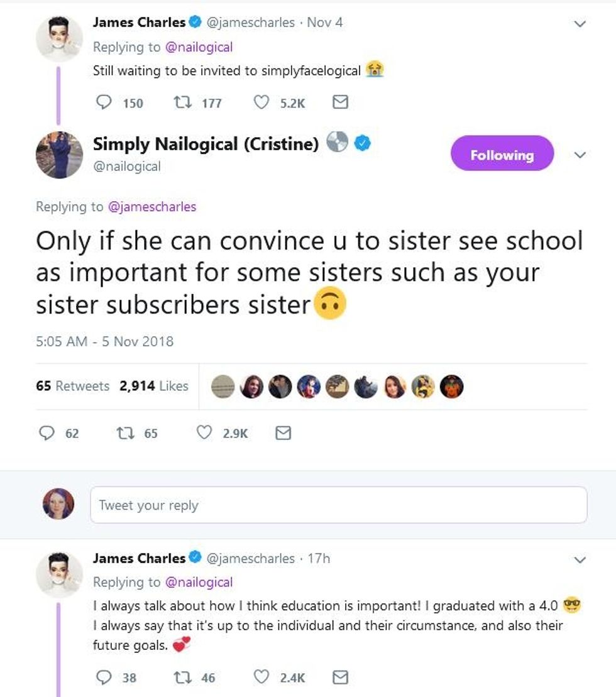This screenshot has height=697, width=616.
Task: Click reply icon showing 62 replies
Action: [x=47, y=433]
